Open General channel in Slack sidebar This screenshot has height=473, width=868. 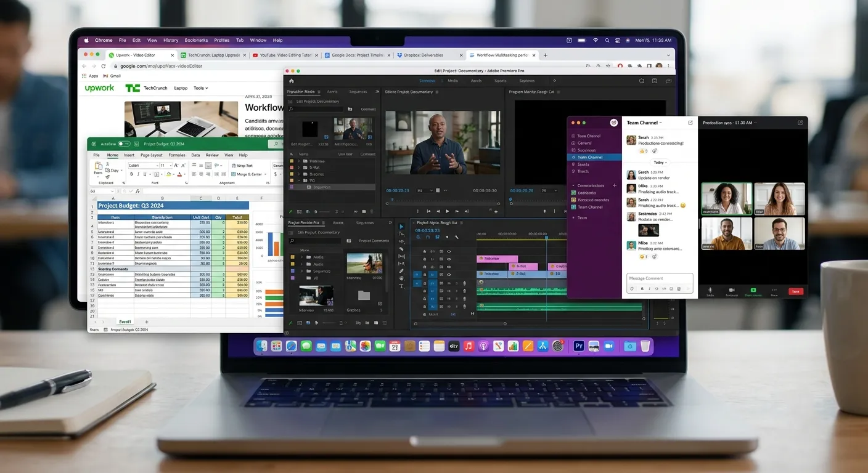[584, 143]
